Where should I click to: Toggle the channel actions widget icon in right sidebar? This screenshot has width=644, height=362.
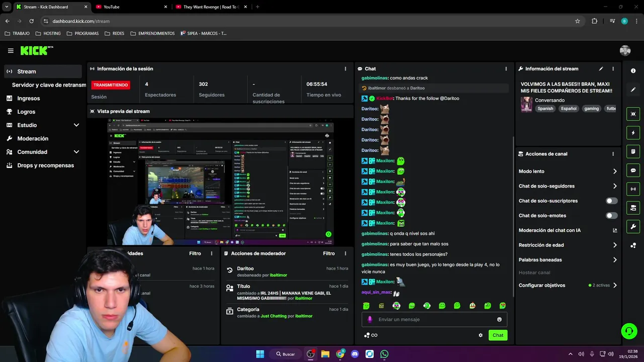point(633,208)
